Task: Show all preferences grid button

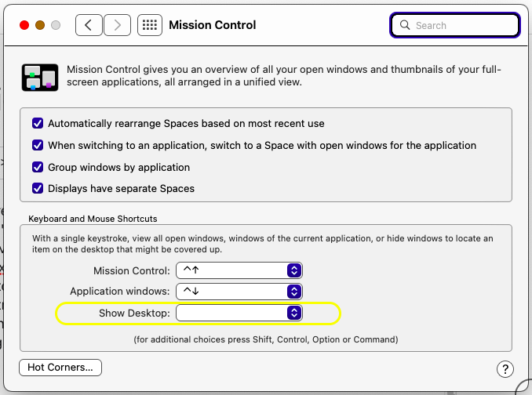Action: [150, 25]
